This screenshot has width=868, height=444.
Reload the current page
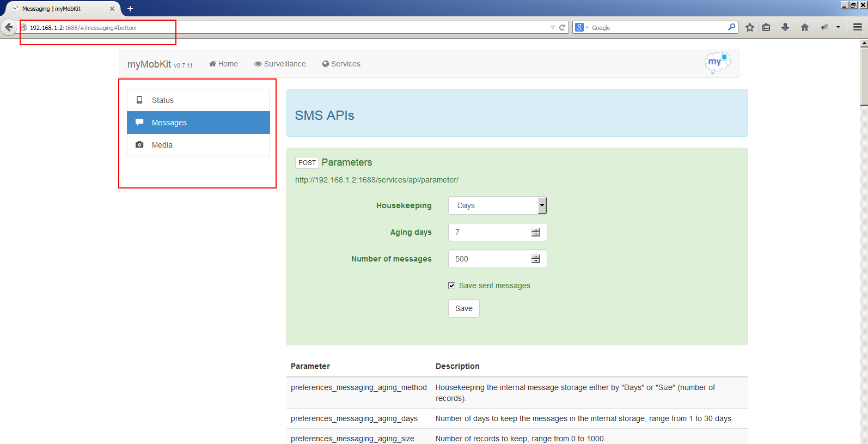[x=563, y=27]
